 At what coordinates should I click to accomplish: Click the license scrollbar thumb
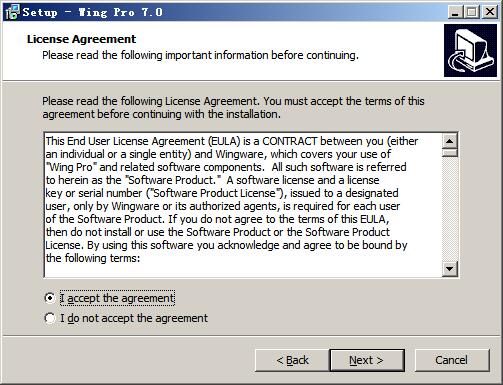tap(450, 153)
